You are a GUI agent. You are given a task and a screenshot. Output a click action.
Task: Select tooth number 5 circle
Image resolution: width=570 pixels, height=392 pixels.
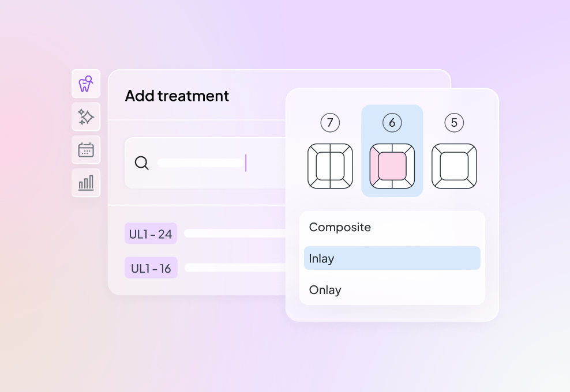(454, 122)
